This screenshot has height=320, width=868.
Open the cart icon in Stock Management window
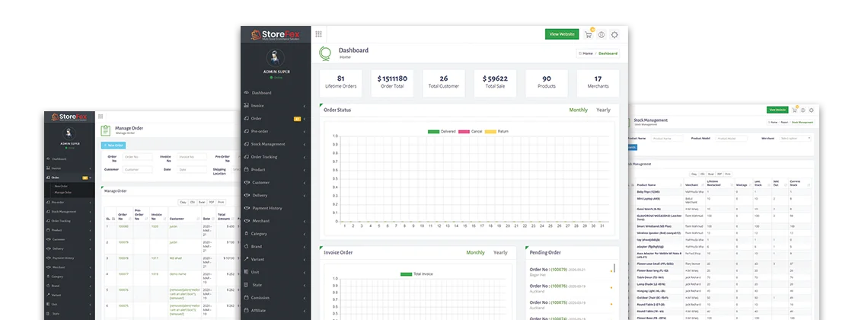pos(794,110)
